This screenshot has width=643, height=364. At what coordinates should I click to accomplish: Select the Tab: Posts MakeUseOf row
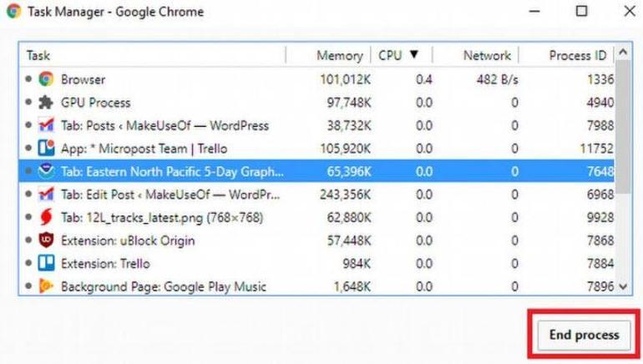coord(316,125)
